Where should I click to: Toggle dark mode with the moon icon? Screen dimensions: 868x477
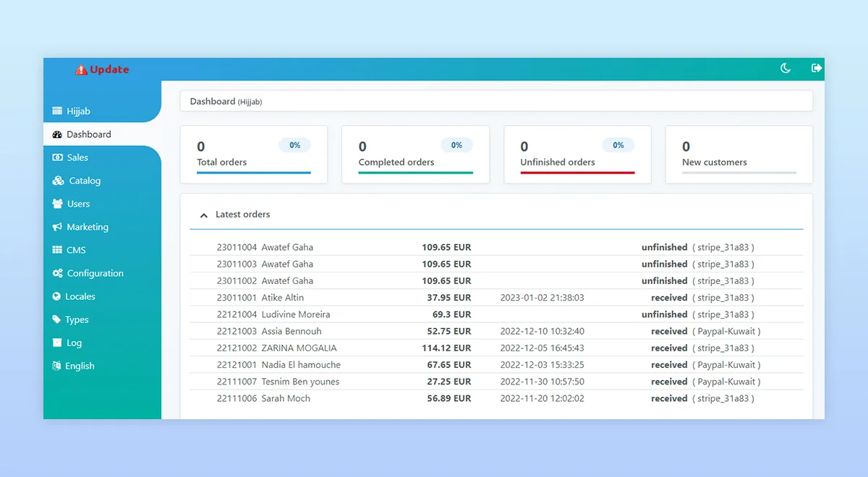click(x=785, y=69)
